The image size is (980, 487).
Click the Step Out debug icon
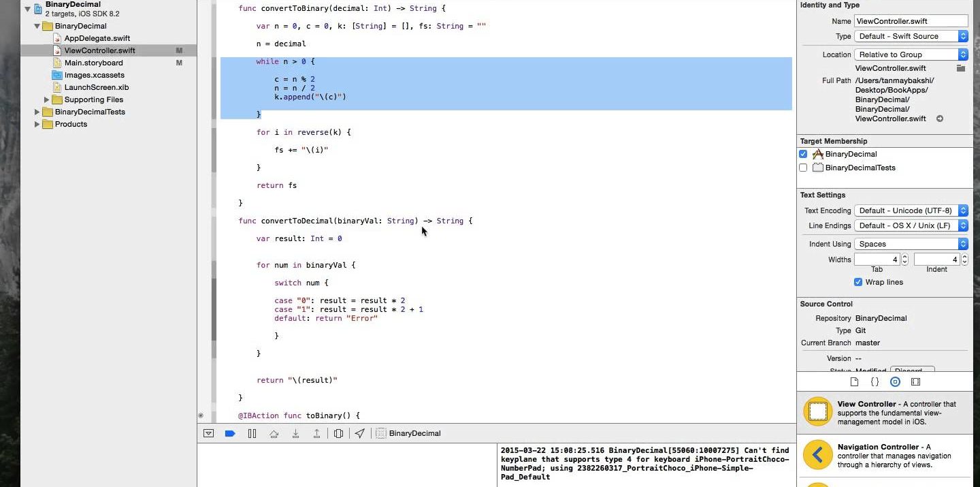(316, 433)
